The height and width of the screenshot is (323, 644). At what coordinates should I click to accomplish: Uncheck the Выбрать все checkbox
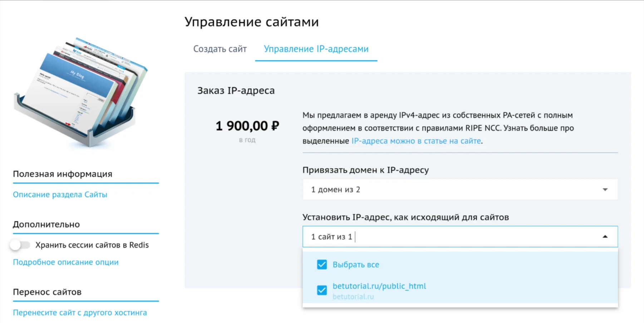pyautogui.click(x=322, y=265)
